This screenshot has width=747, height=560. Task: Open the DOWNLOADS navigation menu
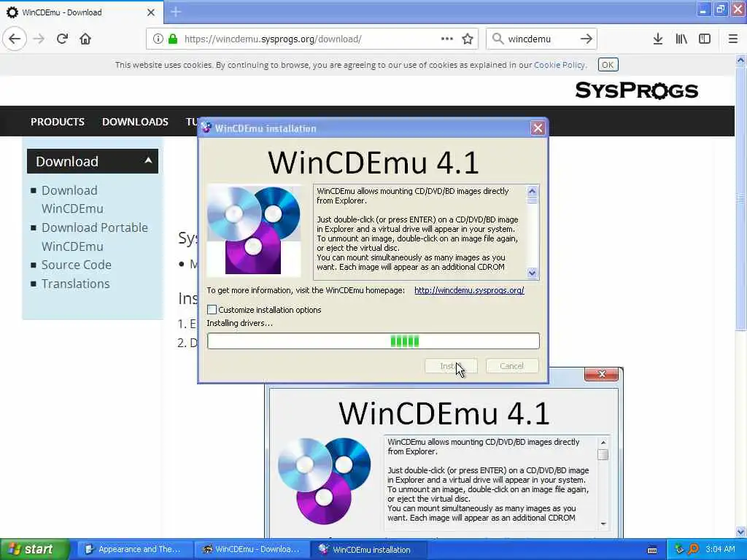135,122
